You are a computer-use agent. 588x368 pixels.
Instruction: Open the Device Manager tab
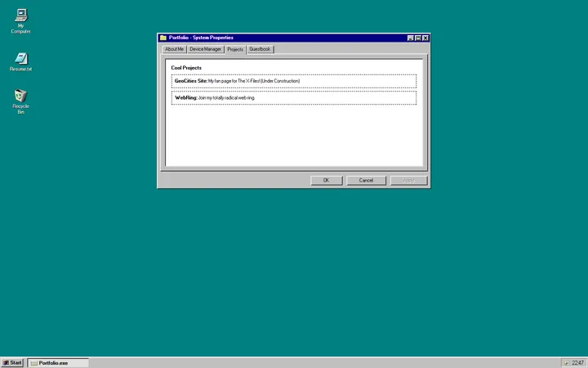pos(205,49)
